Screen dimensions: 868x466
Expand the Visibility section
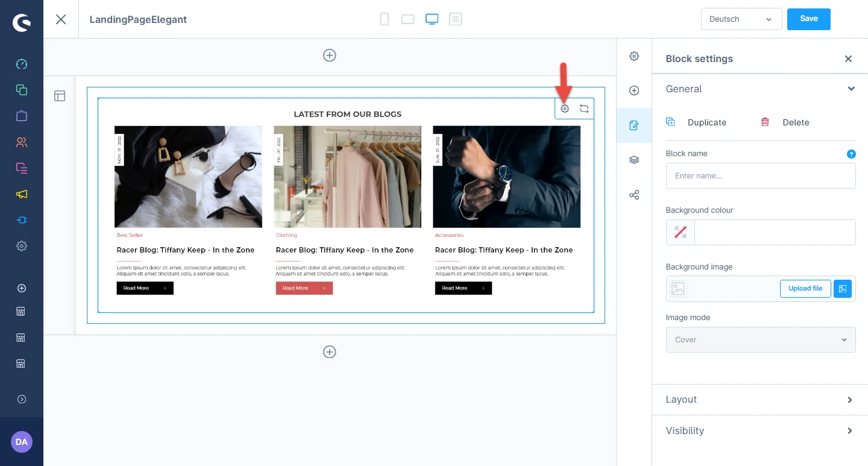(760, 431)
